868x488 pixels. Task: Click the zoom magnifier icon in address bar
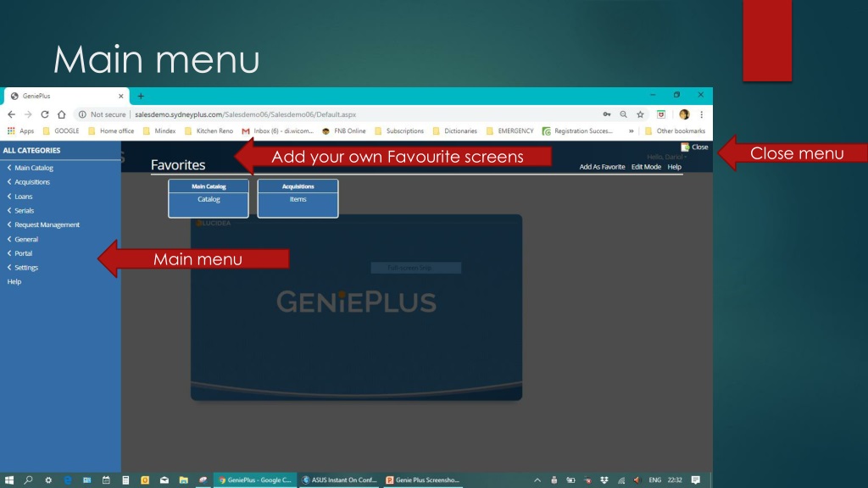pos(623,114)
